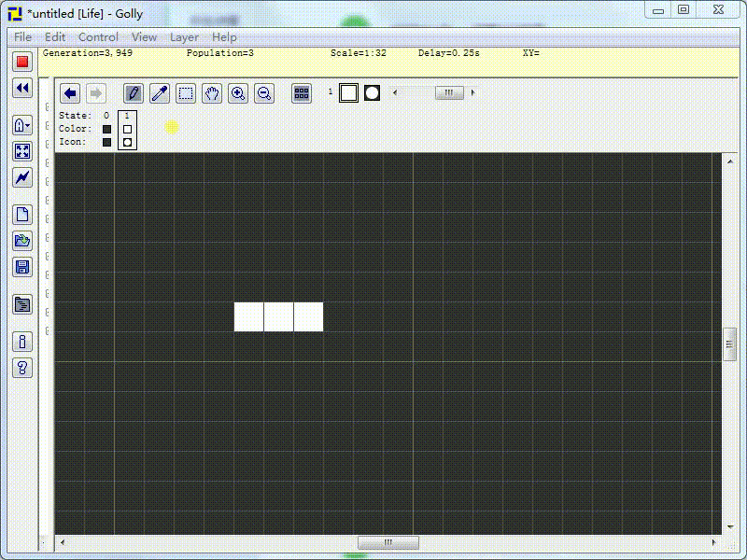The width and height of the screenshot is (747, 560).
Task: Open the algorithm dropdown button
Action: [22, 125]
